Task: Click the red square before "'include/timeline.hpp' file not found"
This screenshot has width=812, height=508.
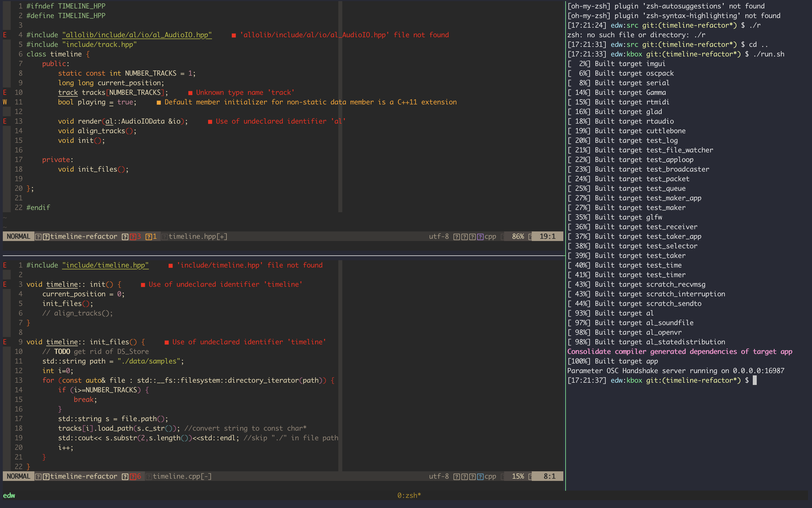Action: tap(171, 265)
